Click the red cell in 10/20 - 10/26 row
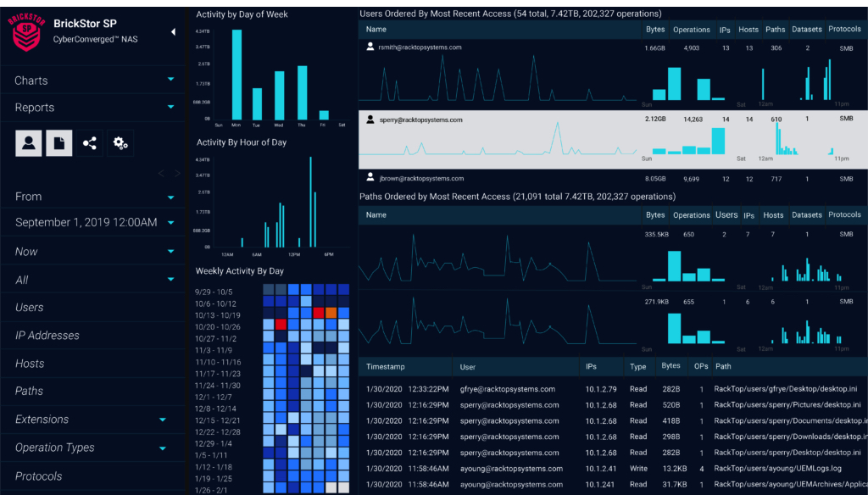This screenshot has height=495, width=868. pos(281,325)
